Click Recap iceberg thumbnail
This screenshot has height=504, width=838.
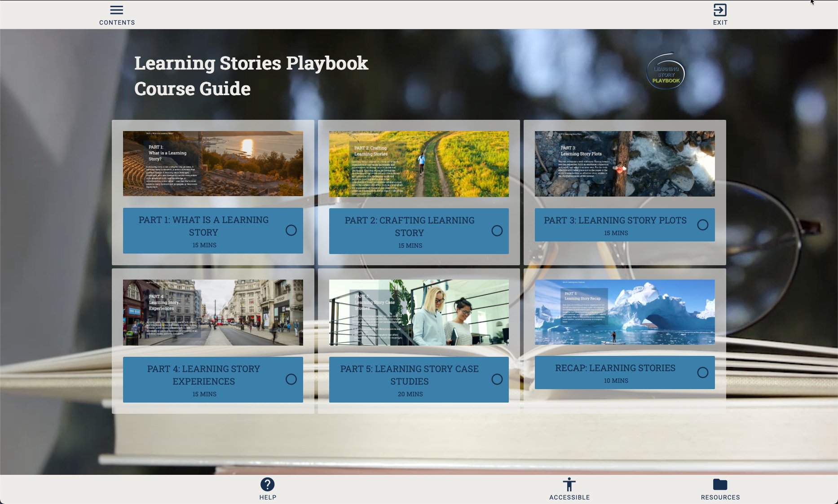pos(625,312)
